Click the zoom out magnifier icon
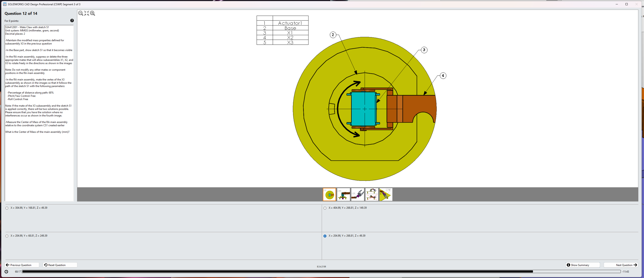Screen dimensions: 644x278 point(81,13)
